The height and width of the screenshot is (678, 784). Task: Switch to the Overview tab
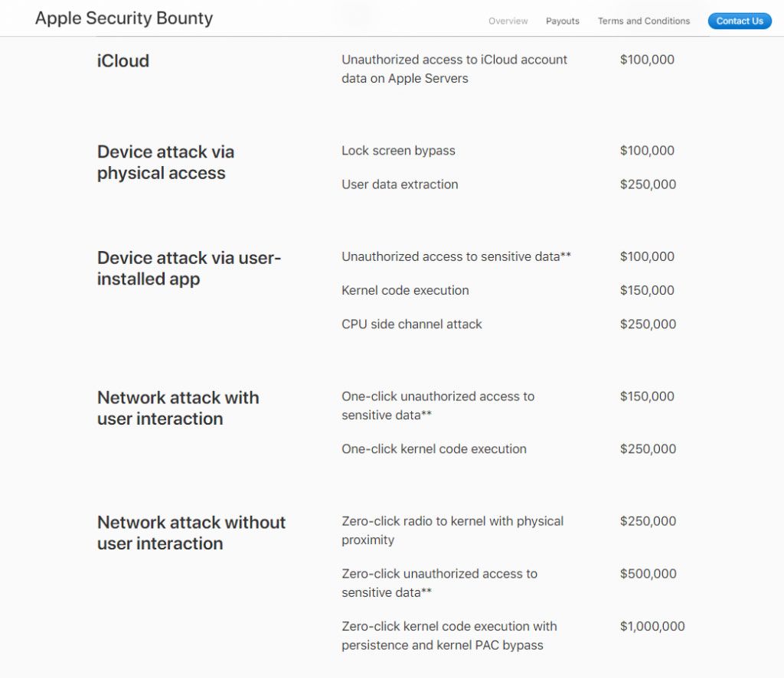(508, 21)
